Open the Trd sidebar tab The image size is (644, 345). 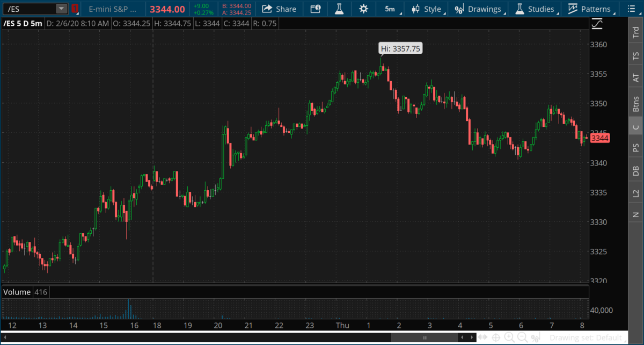pyautogui.click(x=636, y=32)
